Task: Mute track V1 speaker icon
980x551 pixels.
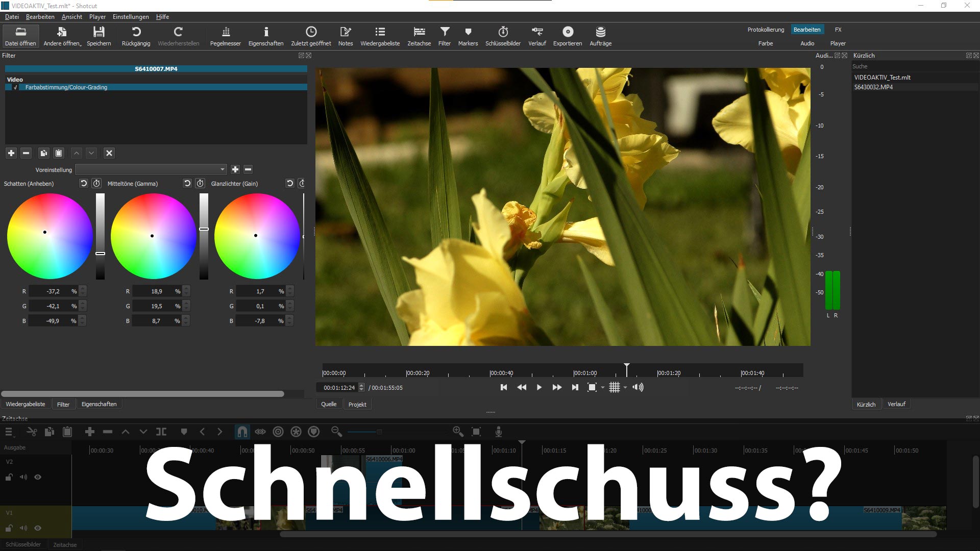Action: (23, 528)
